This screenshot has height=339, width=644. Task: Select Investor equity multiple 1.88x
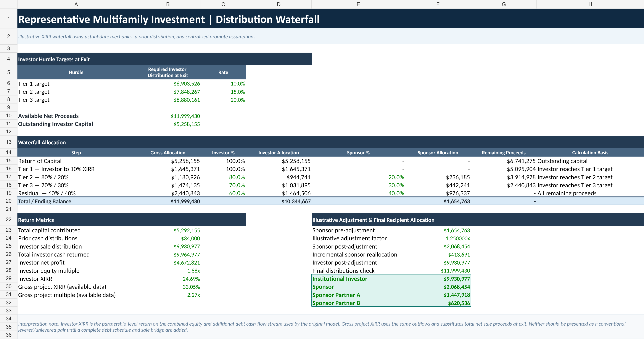(x=193, y=271)
